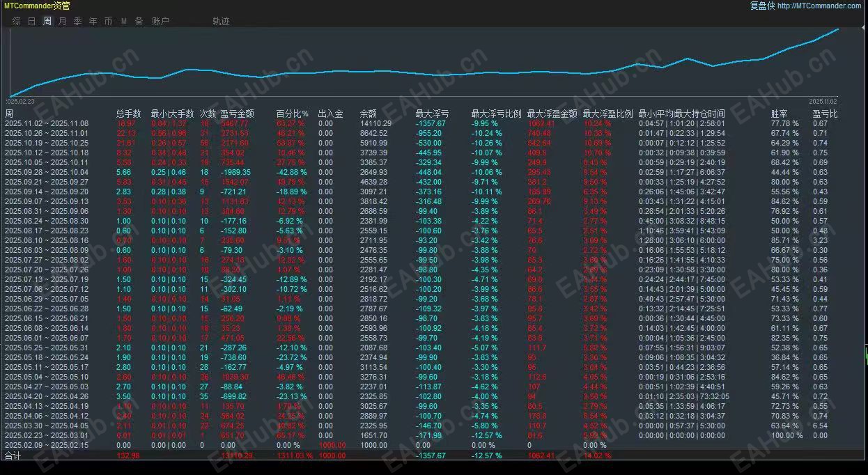This screenshot has width=868, height=475.
Task: Click the balance value 14110.29
Action: tap(375, 123)
